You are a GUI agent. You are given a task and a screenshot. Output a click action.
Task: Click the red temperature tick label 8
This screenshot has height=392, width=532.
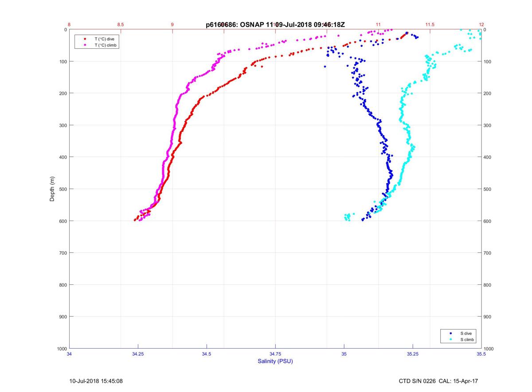pos(69,25)
